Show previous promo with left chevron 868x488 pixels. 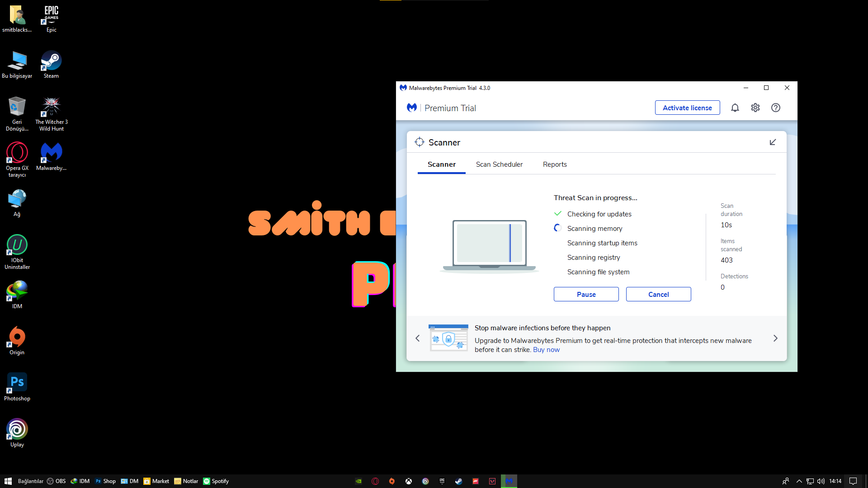418,338
